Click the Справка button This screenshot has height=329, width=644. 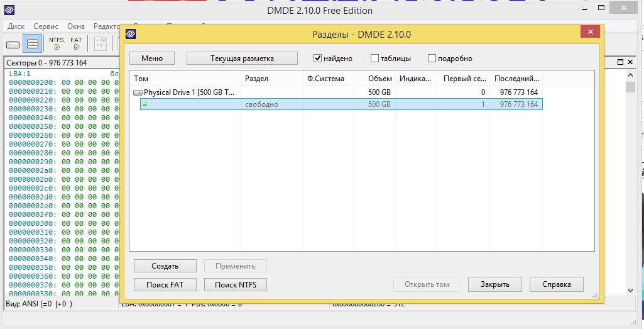tap(557, 284)
